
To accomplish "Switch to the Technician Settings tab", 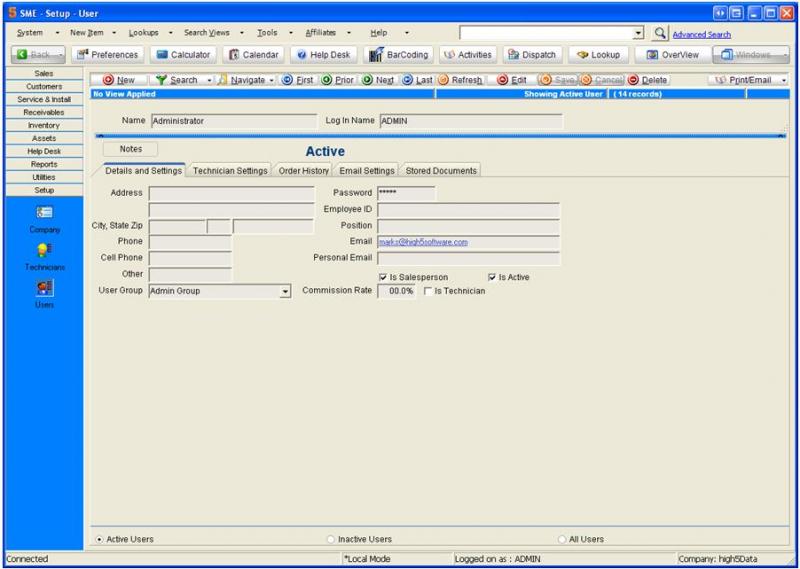I will (230, 171).
